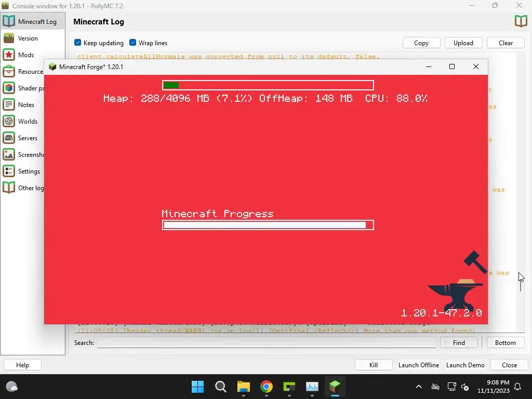Click the Heap 288/4096 MB text
532x399 pixels.
(178, 98)
